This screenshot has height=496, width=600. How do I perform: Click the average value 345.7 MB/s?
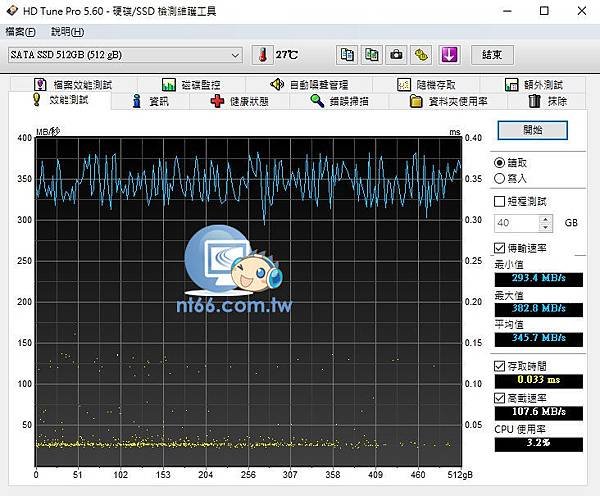tap(539, 338)
